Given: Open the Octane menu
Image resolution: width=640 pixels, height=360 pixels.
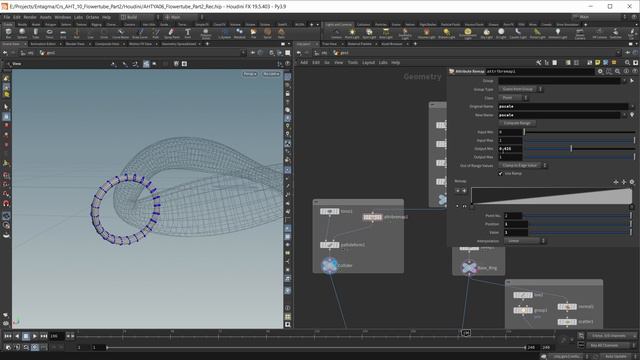Looking at the screenshot, I should tap(92, 17).
